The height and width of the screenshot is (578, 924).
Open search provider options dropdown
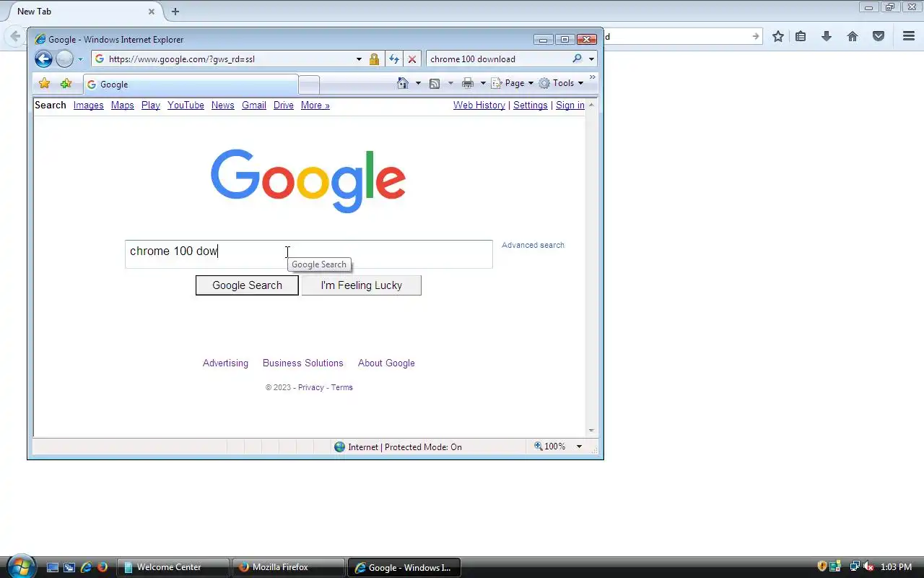(x=591, y=59)
